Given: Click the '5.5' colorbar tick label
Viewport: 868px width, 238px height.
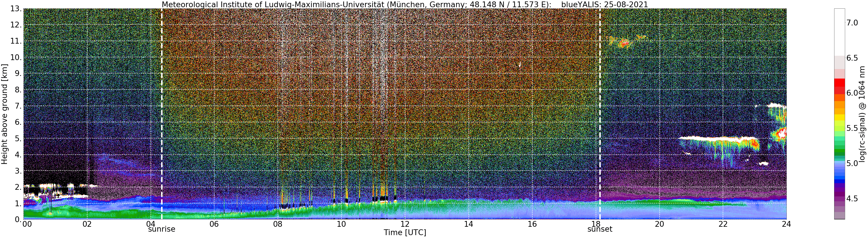Looking at the screenshot, I should [x=852, y=128].
